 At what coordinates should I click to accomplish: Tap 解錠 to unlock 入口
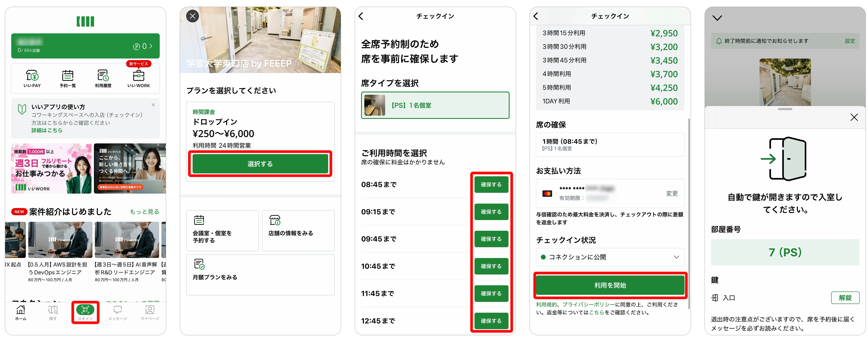(845, 298)
